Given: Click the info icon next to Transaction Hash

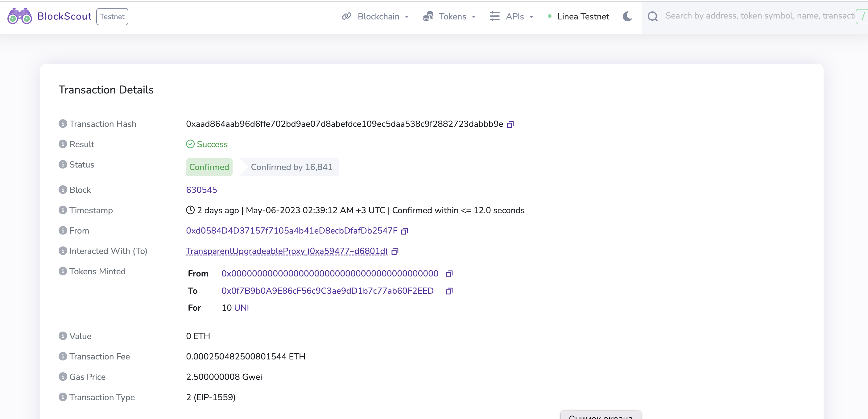Looking at the screenshot, I should click(x=63, y=124).
